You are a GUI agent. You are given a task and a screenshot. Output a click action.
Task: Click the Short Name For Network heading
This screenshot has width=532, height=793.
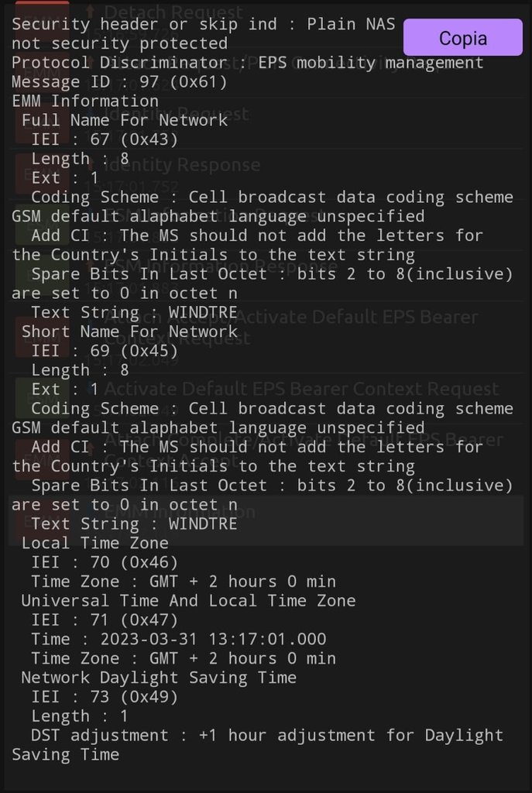point(129,331)
